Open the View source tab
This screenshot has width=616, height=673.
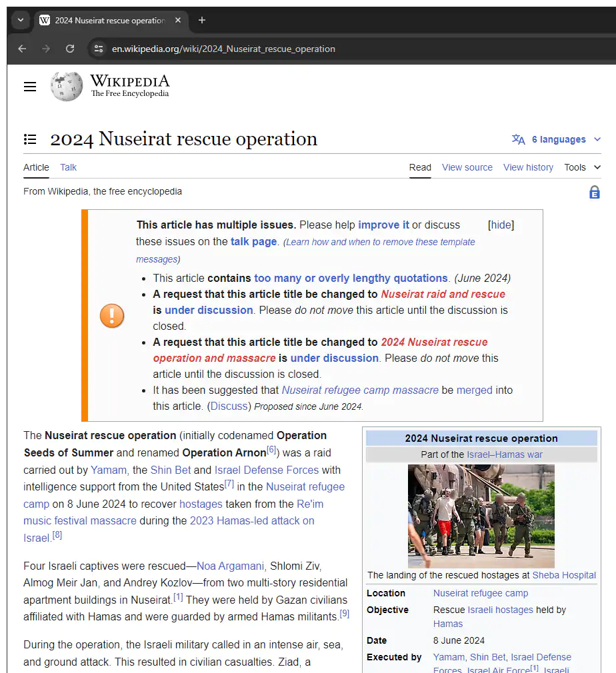click(x=467, y=167)
